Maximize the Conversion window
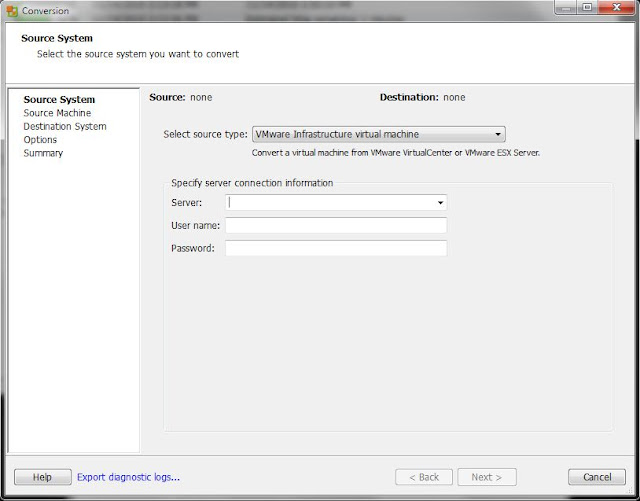This screenshot has width=640, height=501. click(587, 8)
